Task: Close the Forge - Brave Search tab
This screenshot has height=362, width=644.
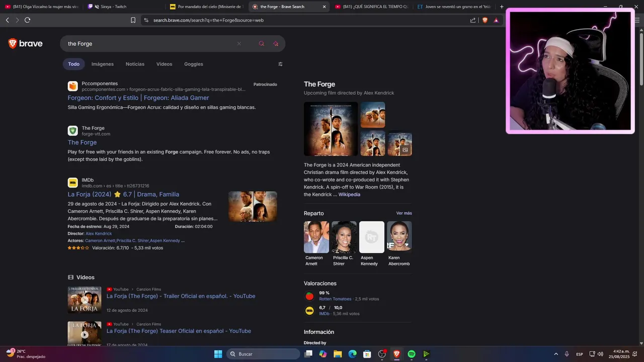Action: (x=324, y=7)
